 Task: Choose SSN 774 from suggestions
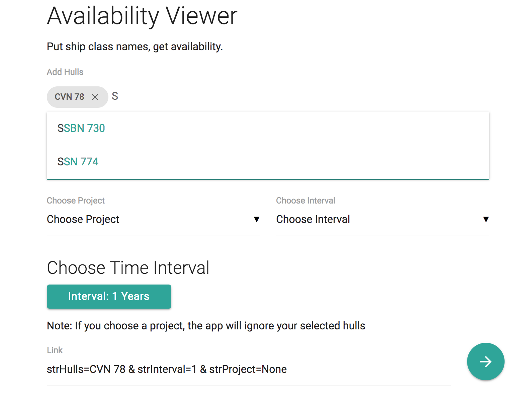tap(268, 162)
